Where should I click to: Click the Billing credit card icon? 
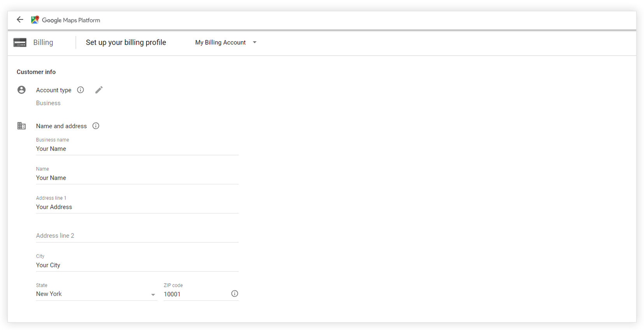pyautogui.click(x=20, y=42)
